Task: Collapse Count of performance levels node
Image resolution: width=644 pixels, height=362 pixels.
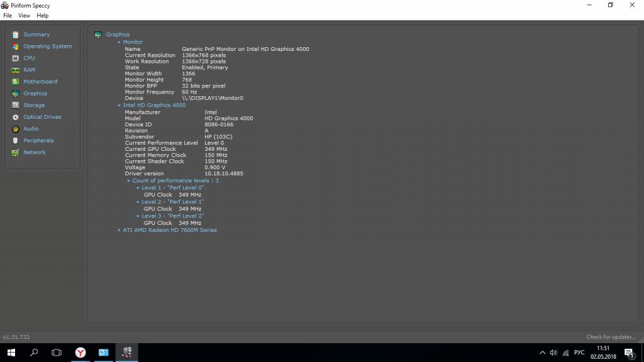Action: click(x=128, y=181)
